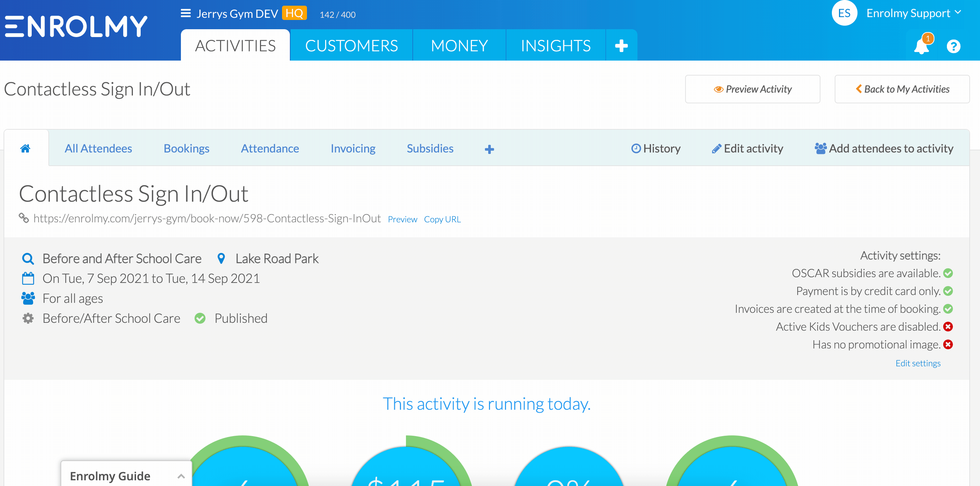Click the "Lake Road Park" location text
Screen dimensions: 980x486
(x=277, y=259)
